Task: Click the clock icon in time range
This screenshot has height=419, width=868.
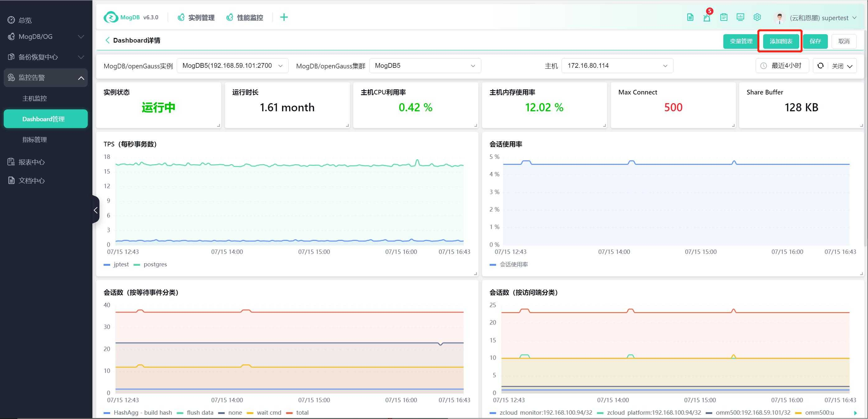Action: (763, 66)
